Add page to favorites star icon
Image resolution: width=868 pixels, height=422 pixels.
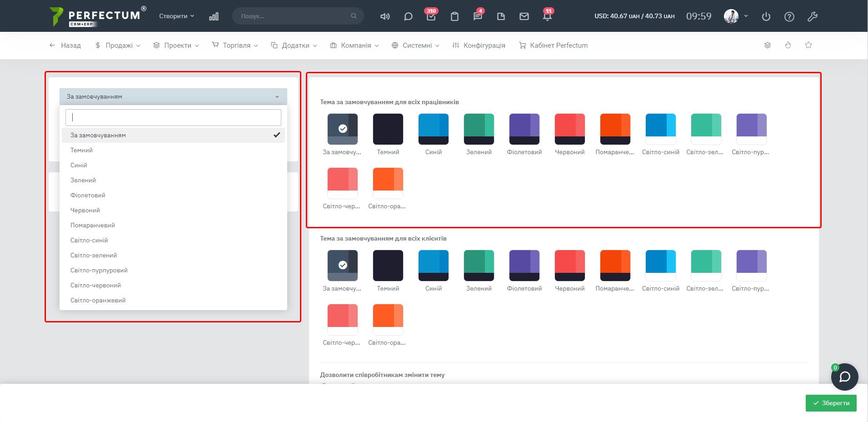[808, 45]
